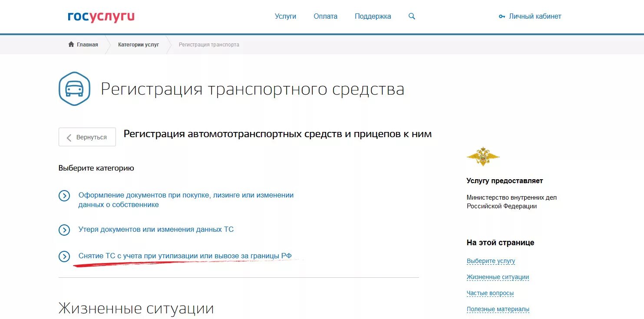
Task: Click the Регистрация транспорта breadcrumb
Action: pos(209,45)
